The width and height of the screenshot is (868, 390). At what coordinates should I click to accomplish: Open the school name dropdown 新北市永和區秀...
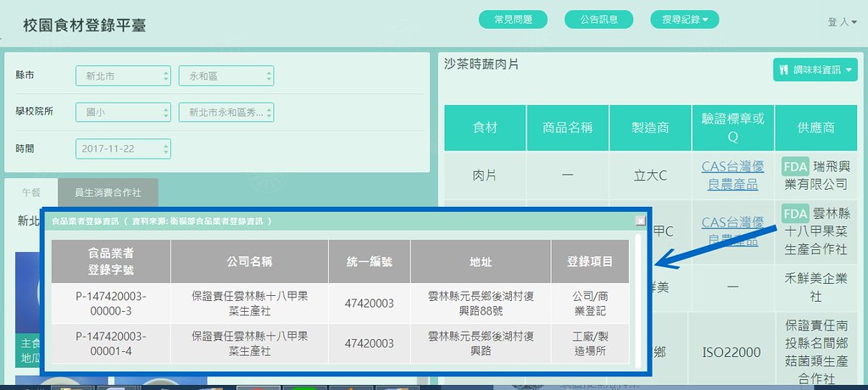tap(225, 112)
